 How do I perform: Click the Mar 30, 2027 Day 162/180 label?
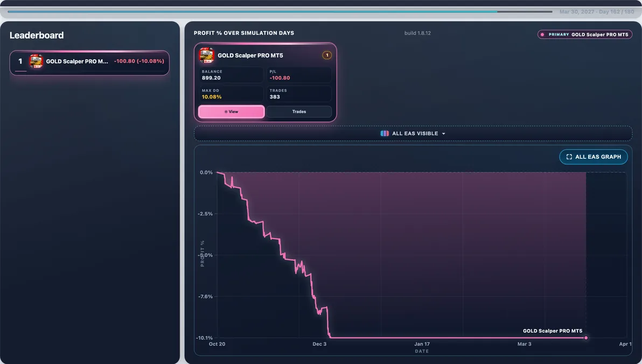pyautogui.click(x=597, y=12)
